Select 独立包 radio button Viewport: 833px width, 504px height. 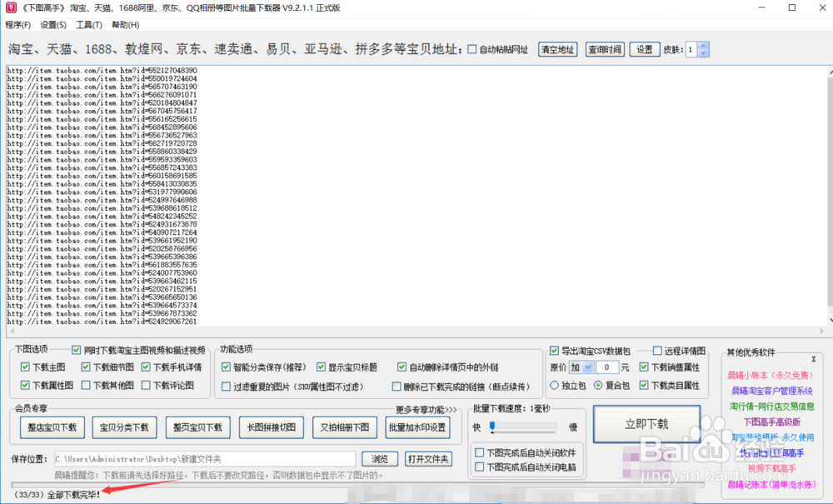pos(554,385)
